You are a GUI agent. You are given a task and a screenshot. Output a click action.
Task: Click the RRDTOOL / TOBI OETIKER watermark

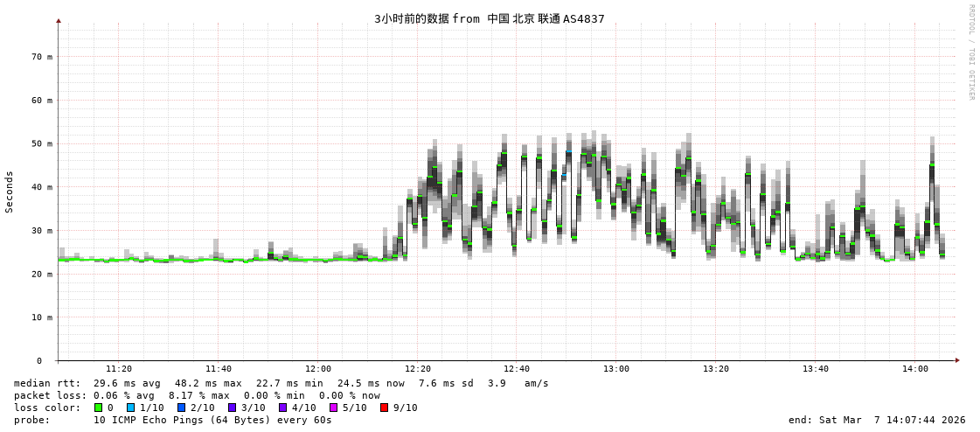click(970, 52)
